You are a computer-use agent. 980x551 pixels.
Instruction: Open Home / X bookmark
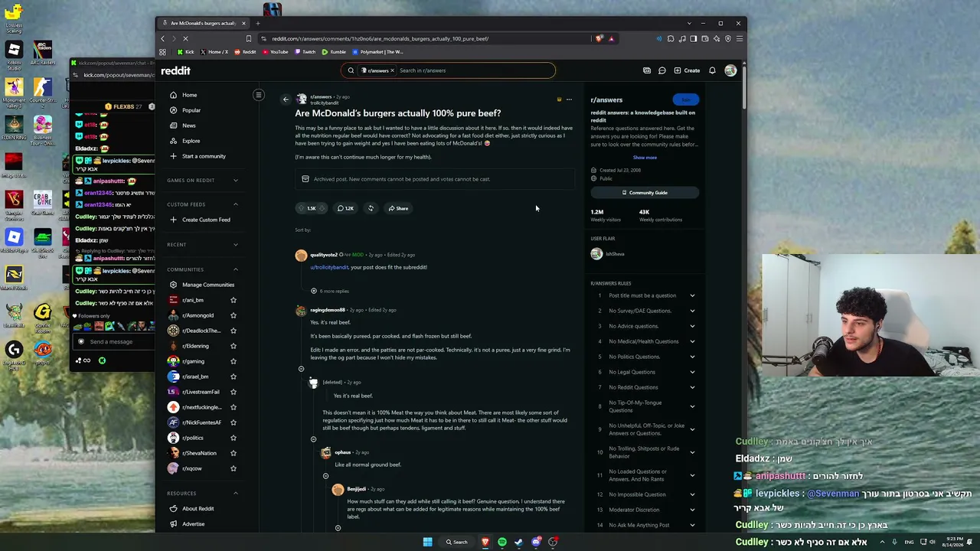(x=214, y=52)
